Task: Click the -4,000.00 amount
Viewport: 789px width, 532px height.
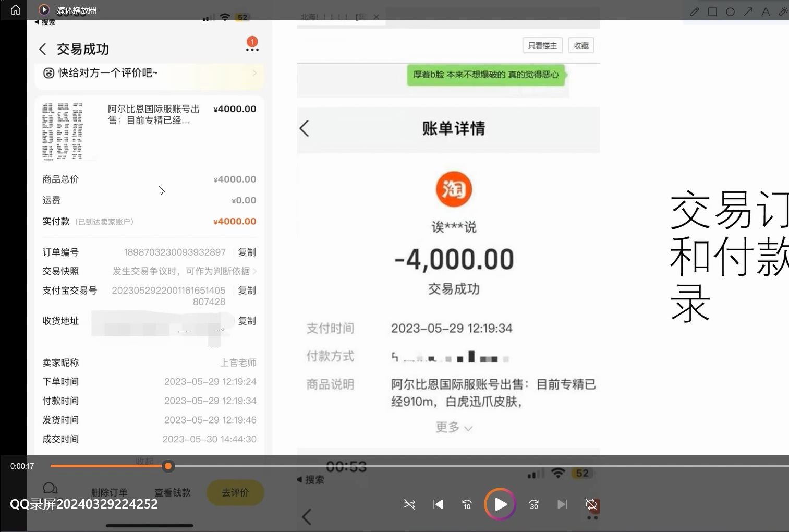Action: pos(454,259)
